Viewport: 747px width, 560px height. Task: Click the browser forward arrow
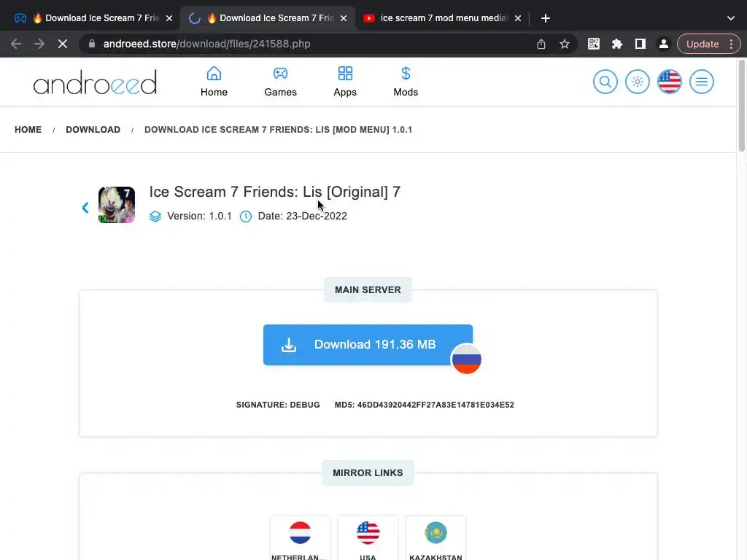tap(39, 44)
